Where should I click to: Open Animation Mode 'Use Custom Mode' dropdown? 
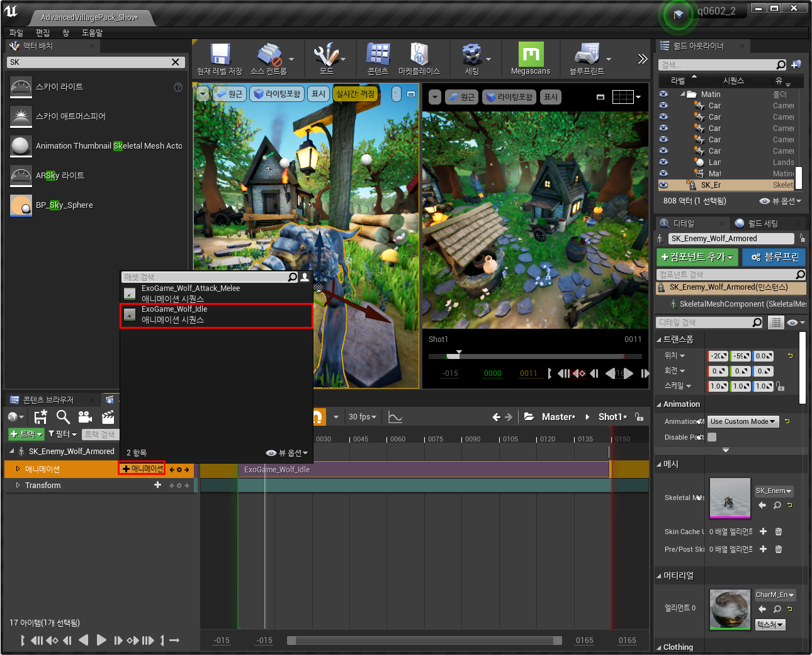point(743,421)
